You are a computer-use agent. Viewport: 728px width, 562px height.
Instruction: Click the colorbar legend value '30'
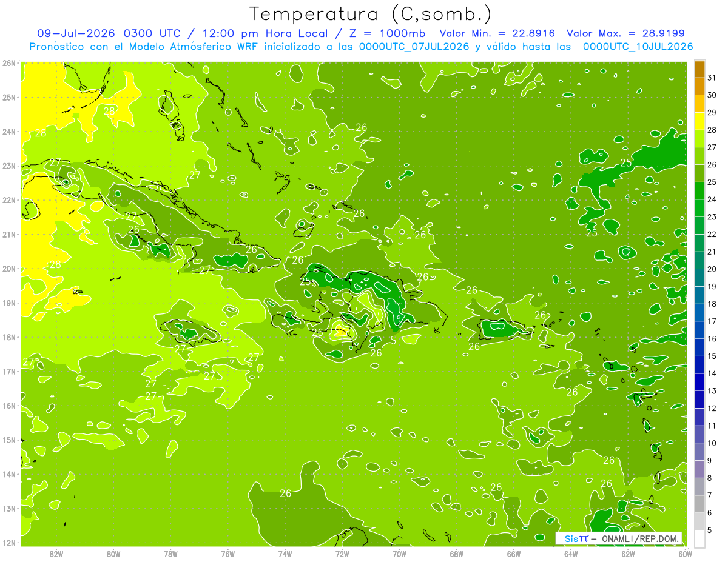[x=712, y=95]
